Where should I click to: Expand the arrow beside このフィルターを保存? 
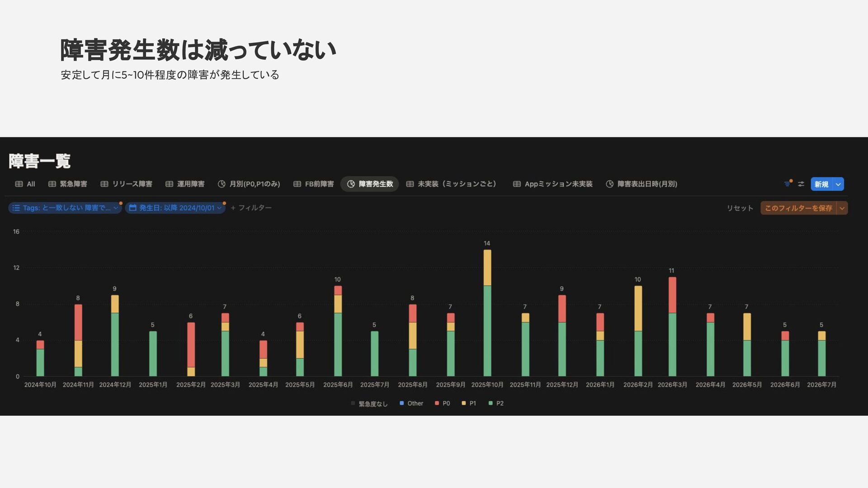842,208
